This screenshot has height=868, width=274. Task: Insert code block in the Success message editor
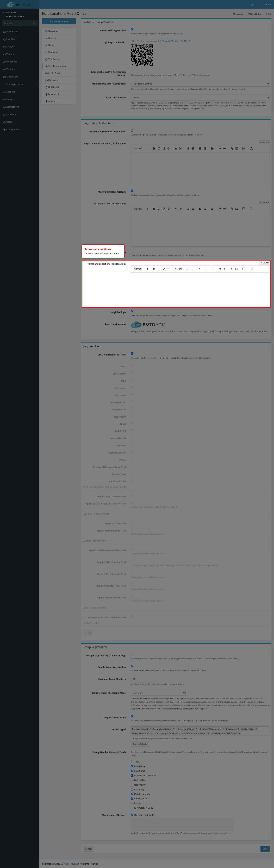click(x=224, y=209)
